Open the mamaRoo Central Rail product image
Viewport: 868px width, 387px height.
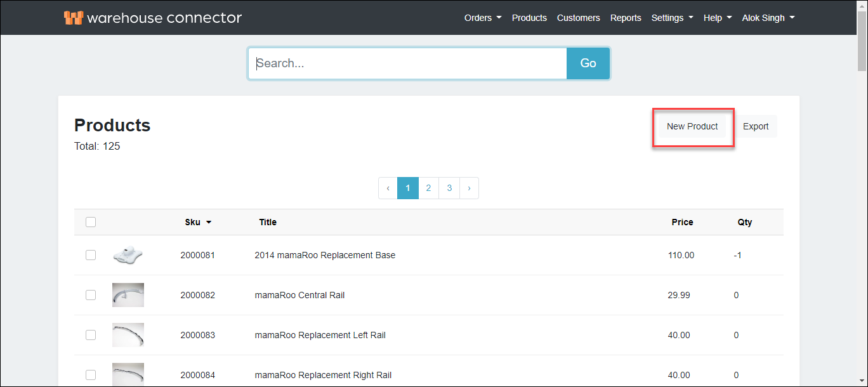point(128,295)
